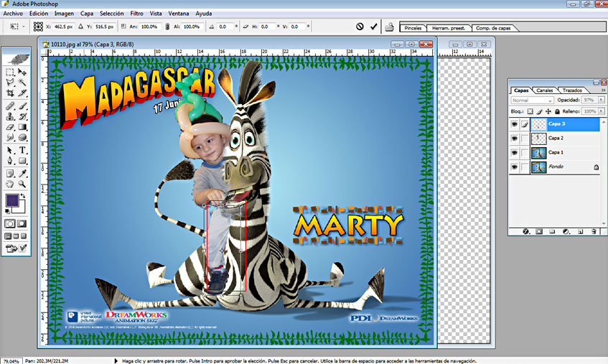Cancel the transform with the circle-slash icon
The image size is (608, 364).
pyautogui.click(x=360, y=27)
